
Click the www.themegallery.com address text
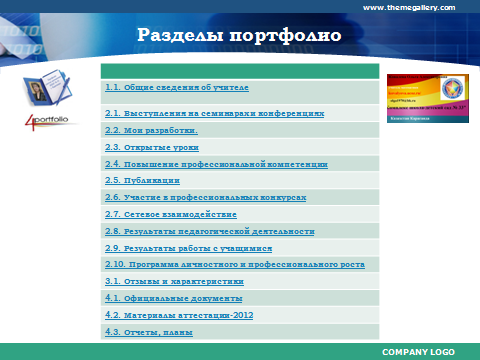409,8
